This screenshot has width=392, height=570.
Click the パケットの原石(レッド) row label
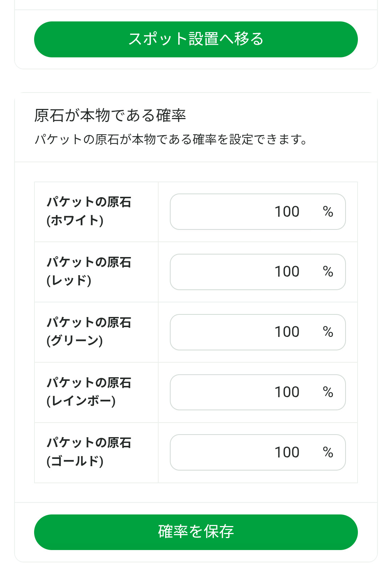point(89,271)
